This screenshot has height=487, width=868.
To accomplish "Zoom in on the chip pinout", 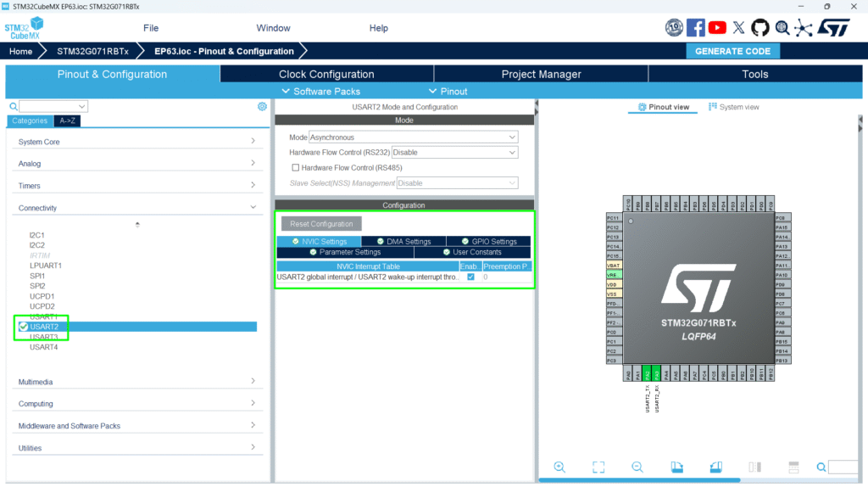I will [559, 467].
